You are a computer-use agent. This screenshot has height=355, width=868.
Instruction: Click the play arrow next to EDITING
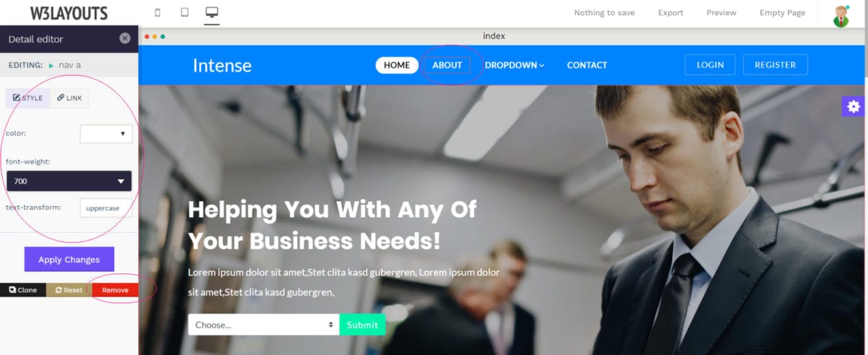(x=51, y=65)
